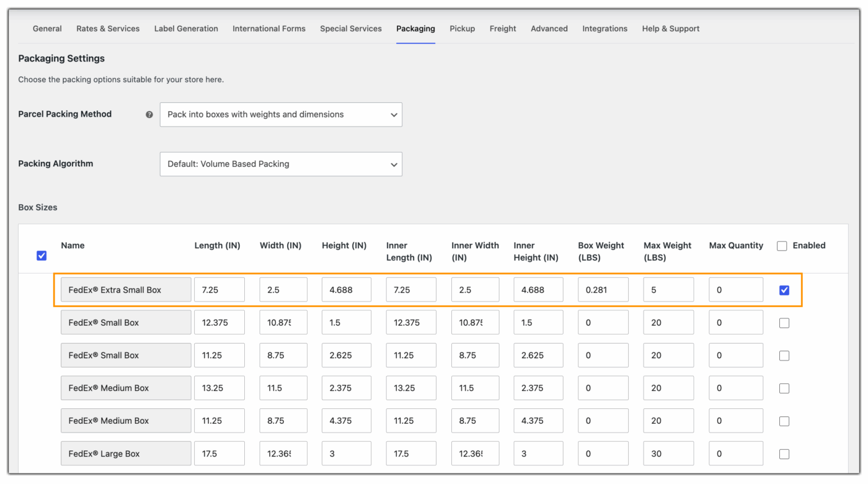The image size is (868, 484).
Task: Click the Width field showing 10.875
Action: point(283,323)
